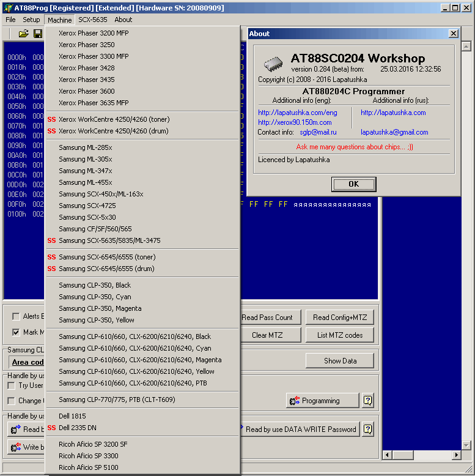
Task: Choose Samsung SCX-6545/6555 (drum)
Action: pos(142,269)
